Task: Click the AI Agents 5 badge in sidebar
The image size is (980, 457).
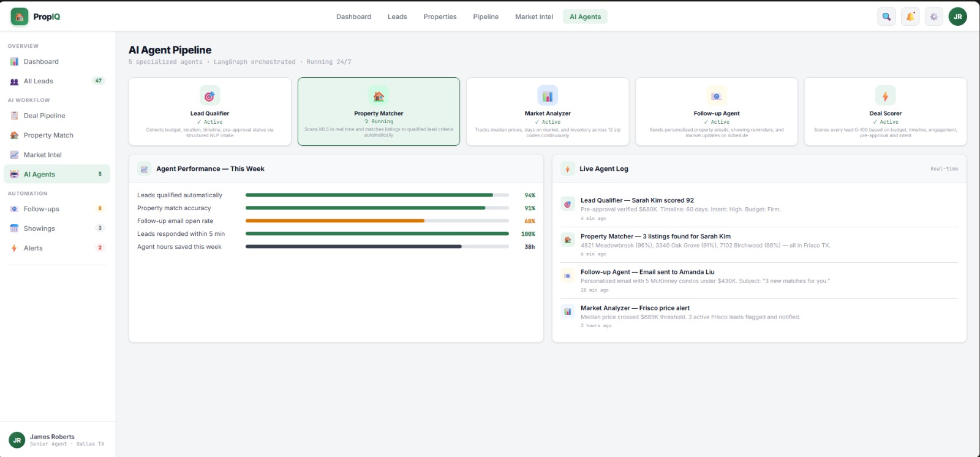Action: coord(100,174)
